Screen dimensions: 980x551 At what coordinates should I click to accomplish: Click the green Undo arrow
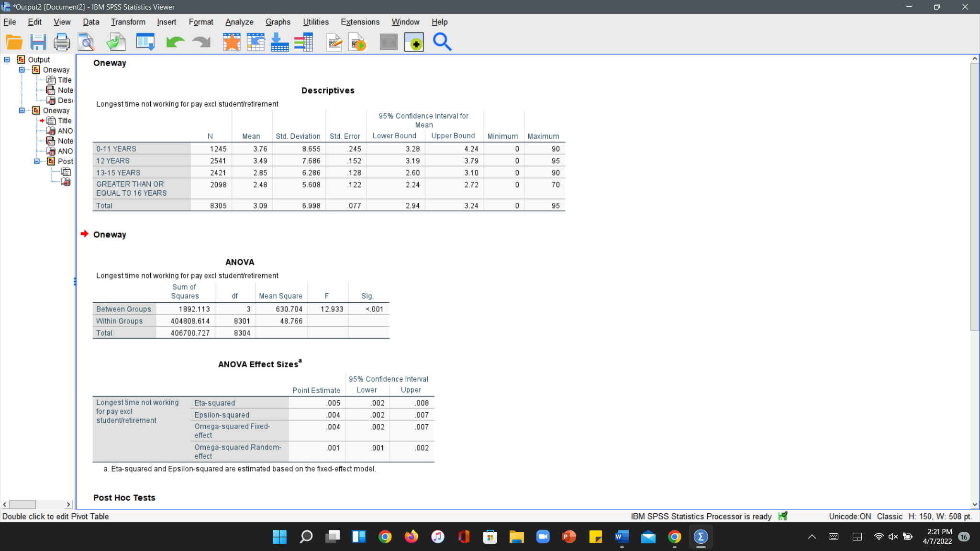175,42
